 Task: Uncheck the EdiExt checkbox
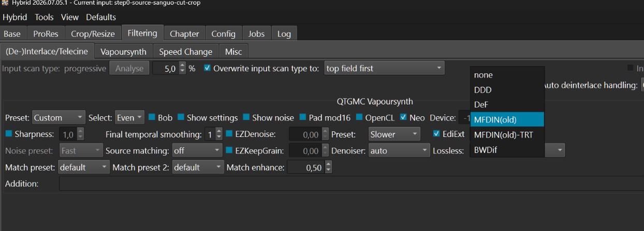436,134
